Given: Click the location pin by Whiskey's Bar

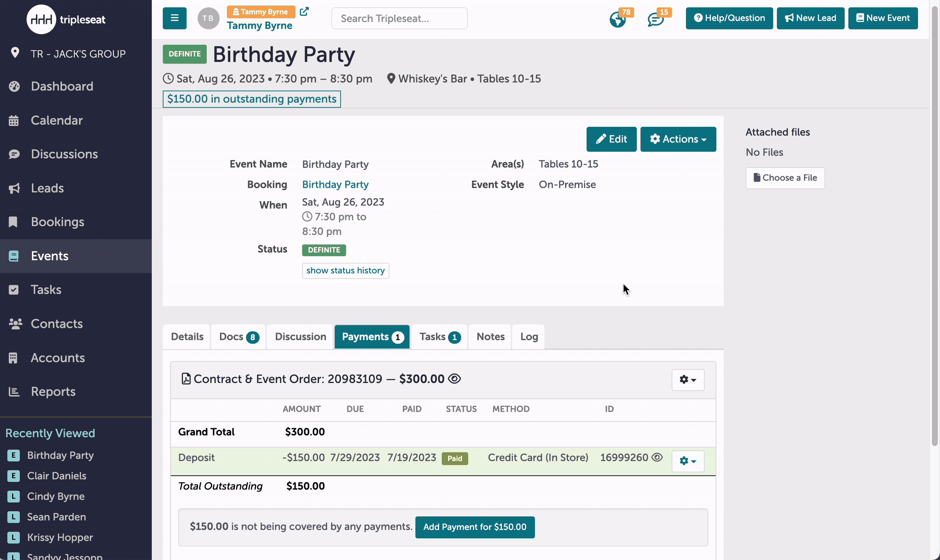Looking at the screenshot, I should tap(391, 79).
